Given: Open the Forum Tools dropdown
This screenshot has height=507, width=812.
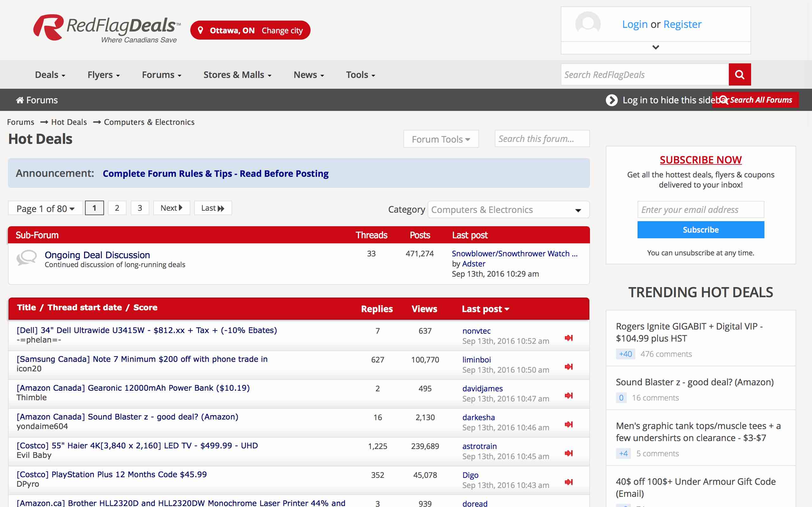Looking at the screenshot, I should 441,139.
